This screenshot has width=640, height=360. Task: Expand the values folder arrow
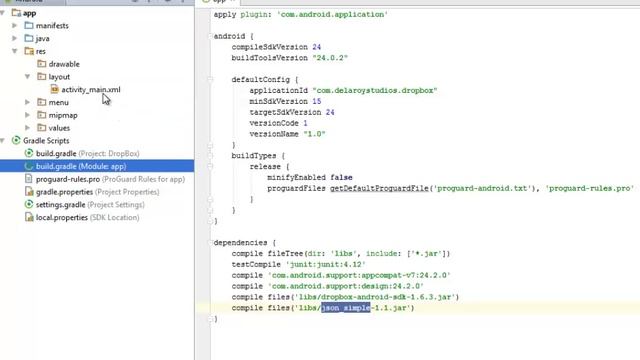(x=27, y=127)
